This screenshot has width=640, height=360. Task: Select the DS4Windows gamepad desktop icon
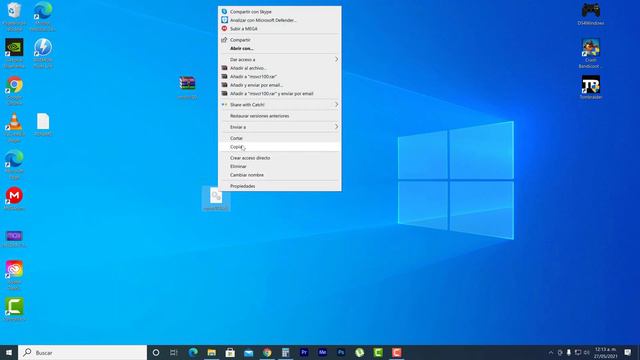coord(591,14)
